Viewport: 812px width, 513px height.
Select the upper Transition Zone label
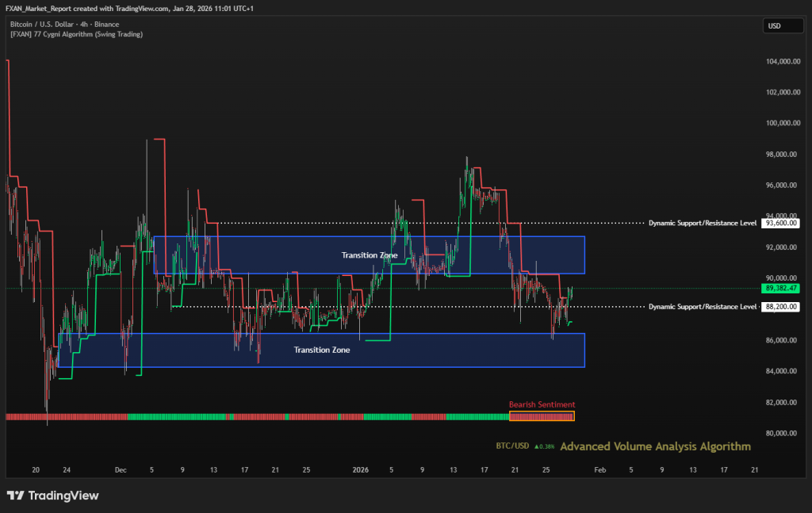370,255
